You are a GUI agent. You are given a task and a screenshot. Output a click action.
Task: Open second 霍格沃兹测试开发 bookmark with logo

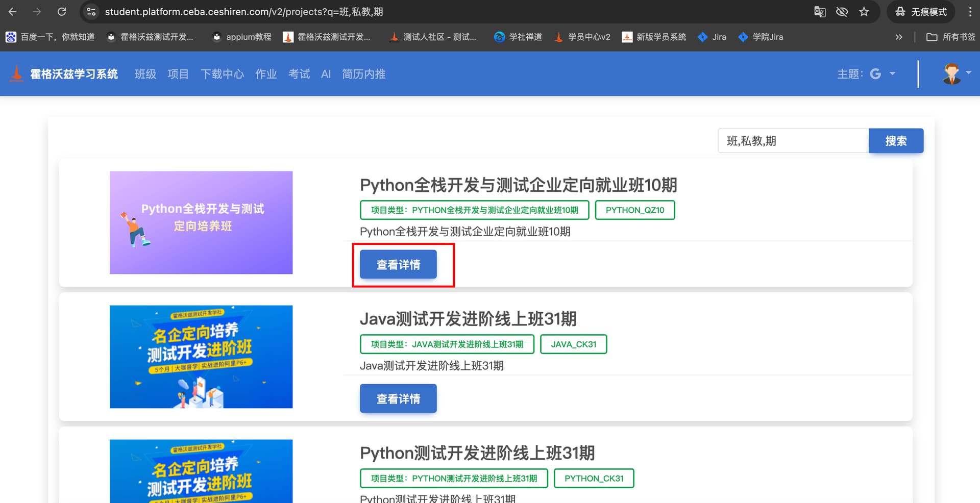click(327, 37)
